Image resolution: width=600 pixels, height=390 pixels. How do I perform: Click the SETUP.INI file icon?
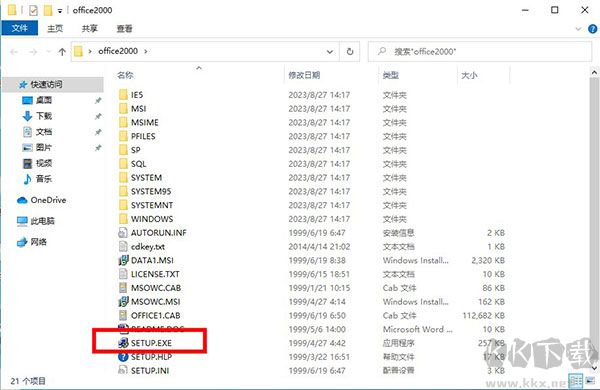(x=123, y=370)
